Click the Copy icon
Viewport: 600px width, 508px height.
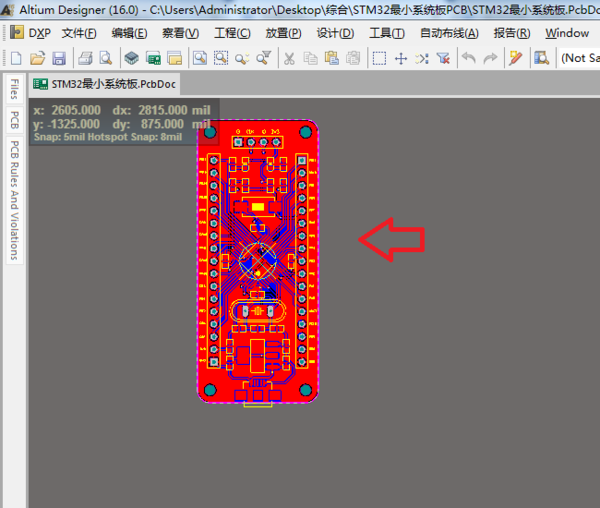pos(310,59)
